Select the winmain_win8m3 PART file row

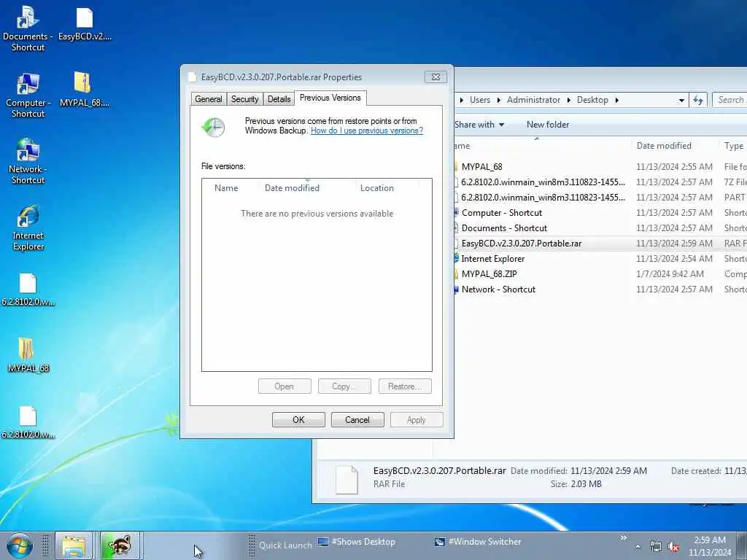click(600, 197)
